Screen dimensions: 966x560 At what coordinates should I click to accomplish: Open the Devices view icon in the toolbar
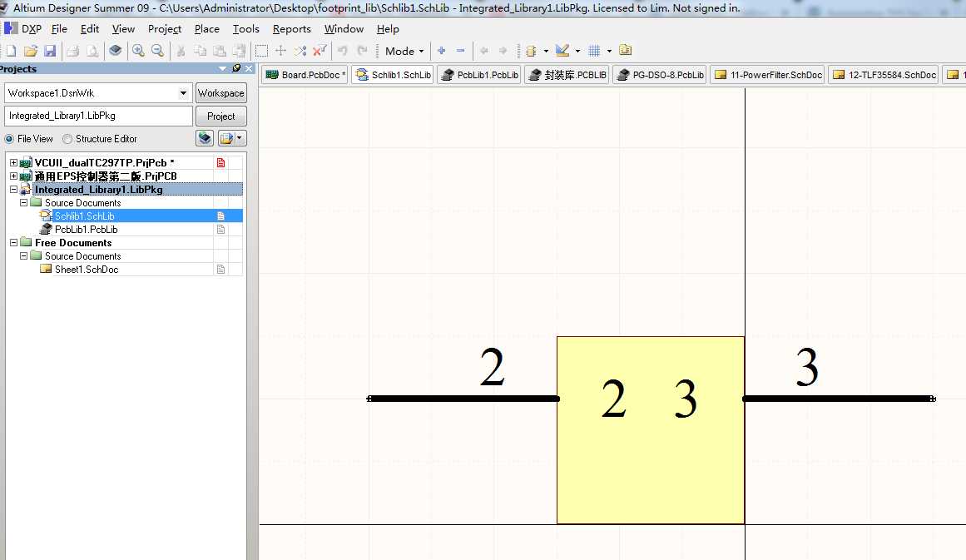click(x=115, y=51)
